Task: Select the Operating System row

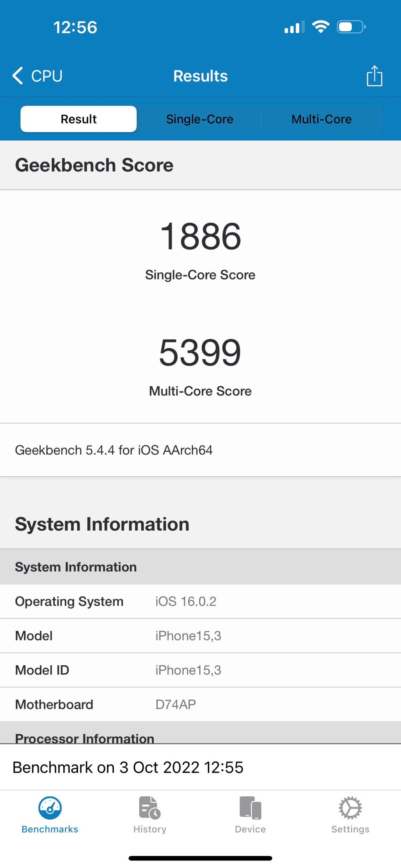Action: pyautogui.click(x=200, y=601)
